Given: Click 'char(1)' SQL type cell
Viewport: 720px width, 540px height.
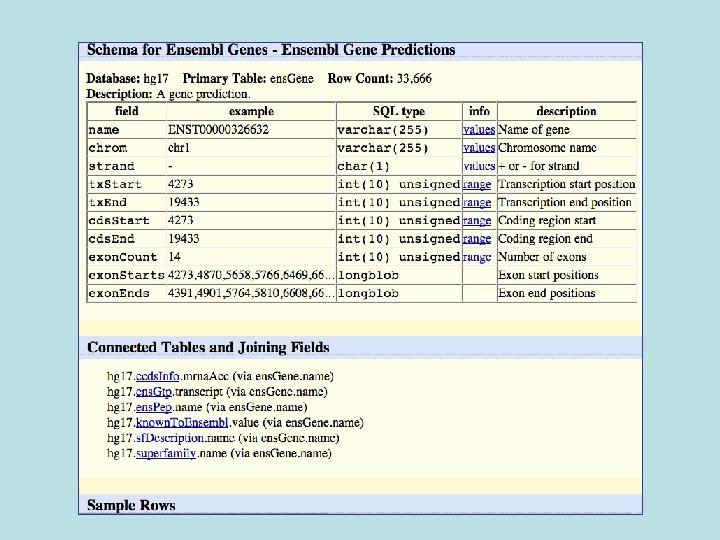Looking at the screenshot, I should (399, 166).
